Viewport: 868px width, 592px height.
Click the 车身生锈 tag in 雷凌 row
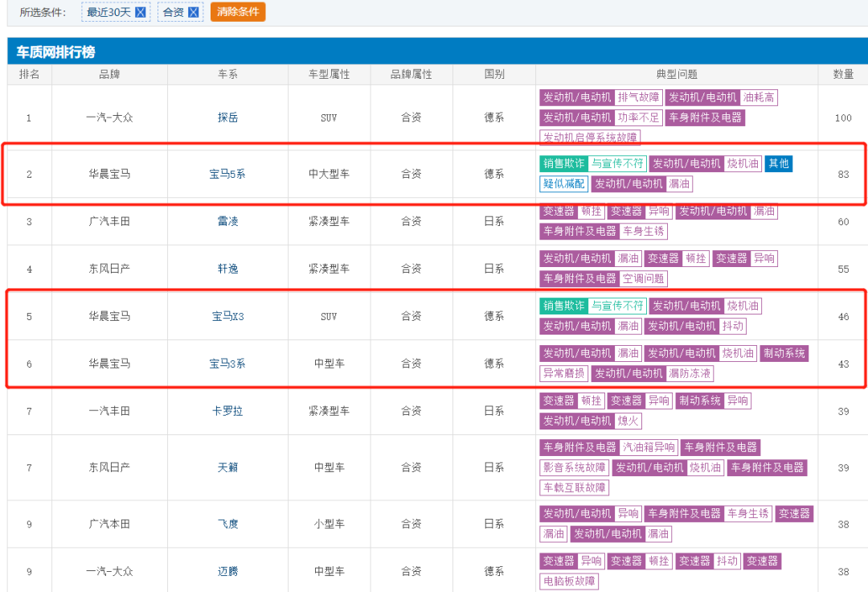click(643, 231)
